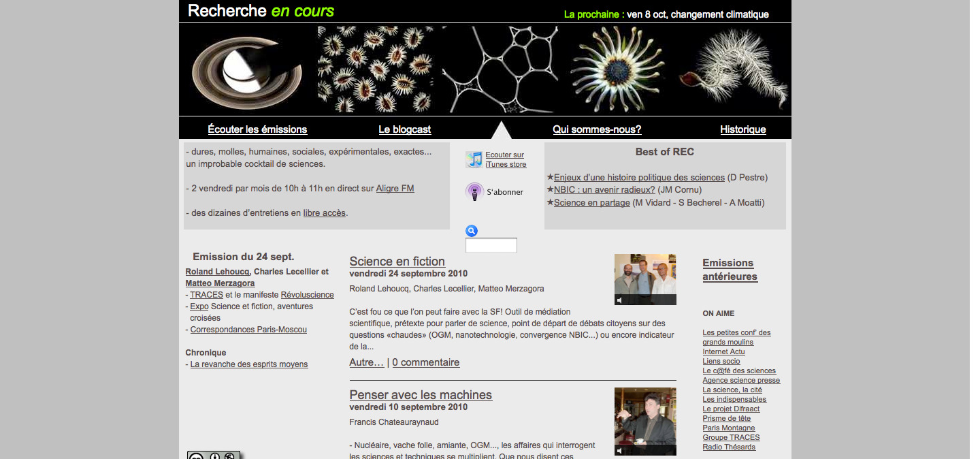Open the Révoluscience manifesto link

(x=307, y=295)
